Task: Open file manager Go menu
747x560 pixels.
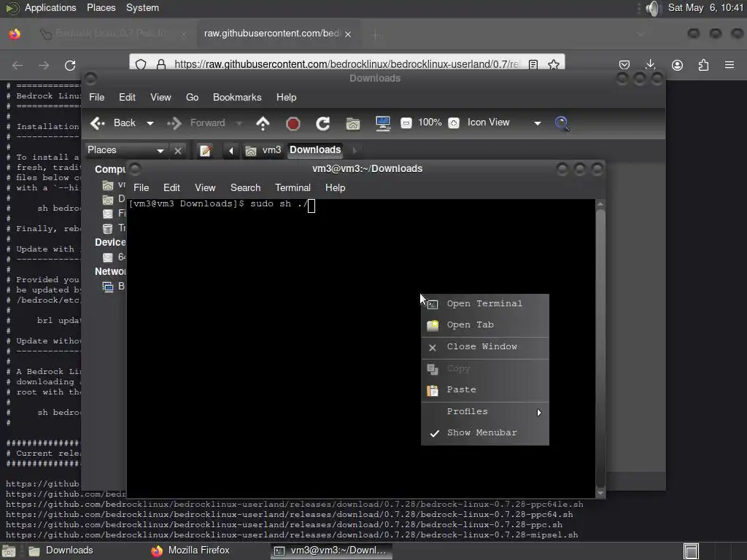Action: [x=192, y=98]
